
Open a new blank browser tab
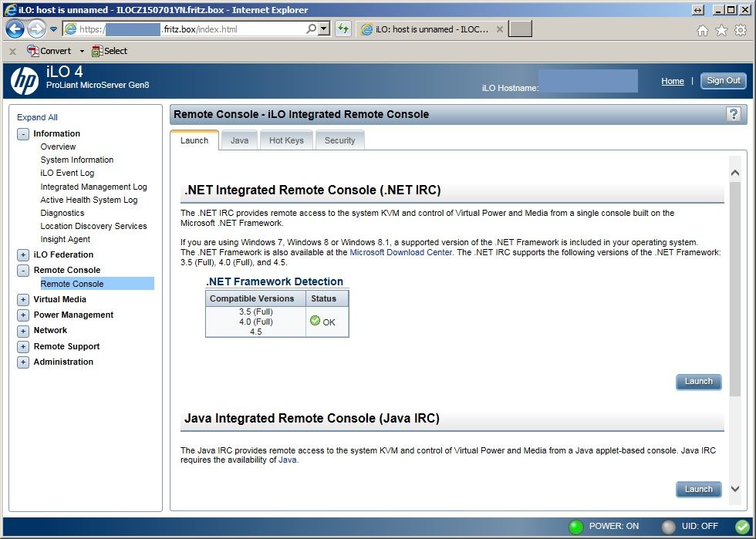(520, 29)
